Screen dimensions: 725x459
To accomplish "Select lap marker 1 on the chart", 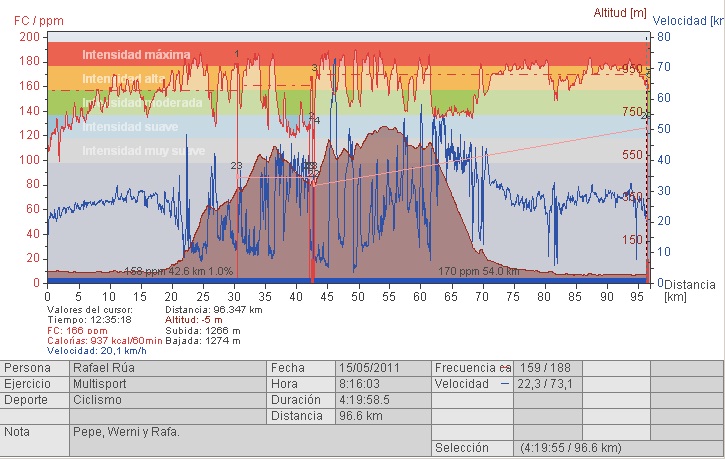I will click(x=237, y=54).
